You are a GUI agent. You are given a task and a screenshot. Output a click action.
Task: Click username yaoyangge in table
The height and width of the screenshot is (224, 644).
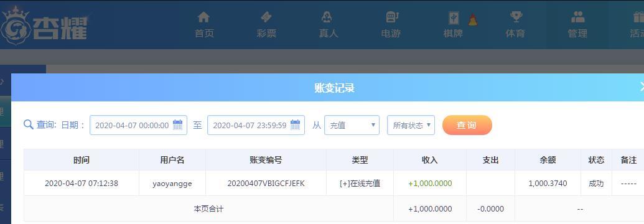point(172,184)
